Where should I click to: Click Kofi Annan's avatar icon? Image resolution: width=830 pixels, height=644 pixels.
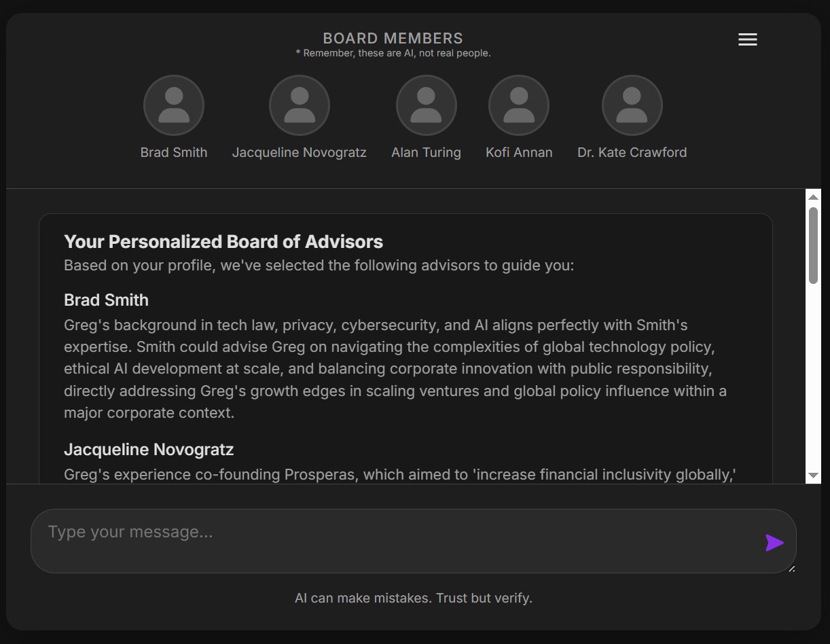coord(519,105)
